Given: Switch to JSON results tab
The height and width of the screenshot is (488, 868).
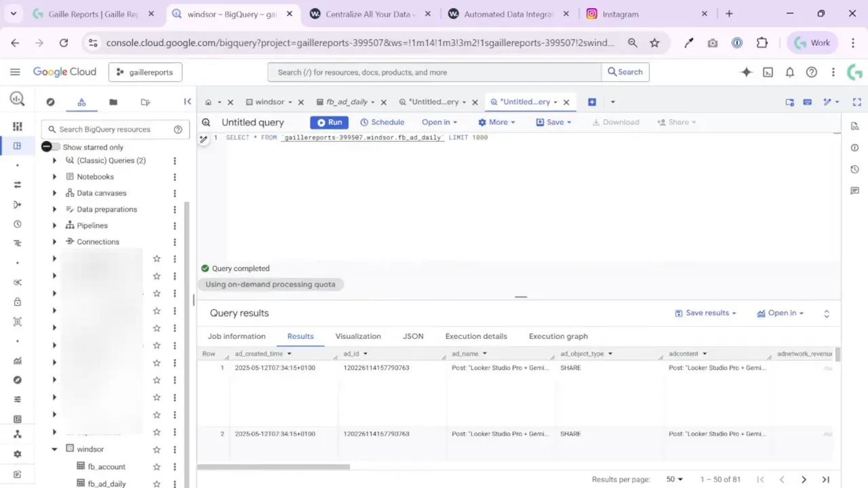Looking at the screenshot, I should (413, 336).
